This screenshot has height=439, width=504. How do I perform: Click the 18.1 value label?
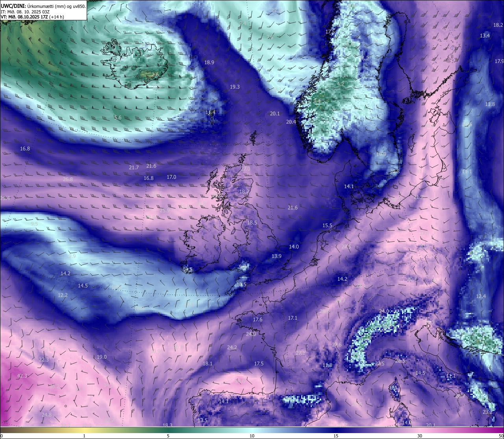[x=208, y=363]
